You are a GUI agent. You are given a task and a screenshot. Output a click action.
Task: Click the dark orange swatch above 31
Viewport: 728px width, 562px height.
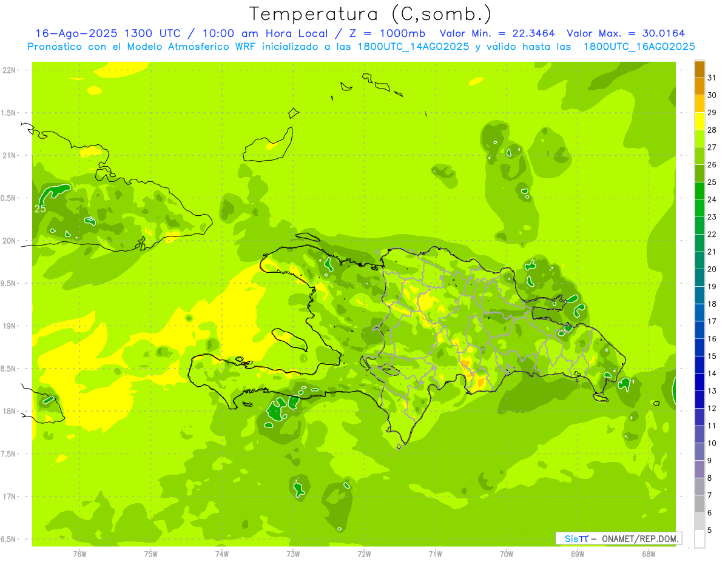tap(699, 69)
